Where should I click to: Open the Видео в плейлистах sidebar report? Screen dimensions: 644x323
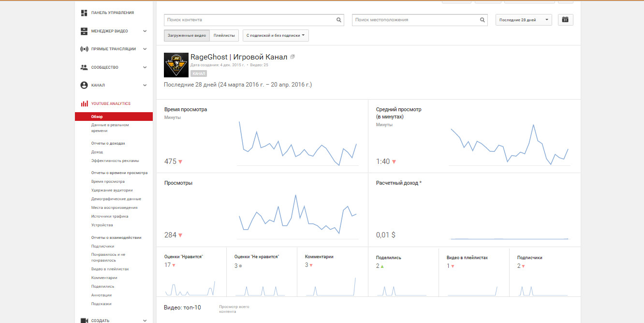pyautogui.click(x=110, y=269)
